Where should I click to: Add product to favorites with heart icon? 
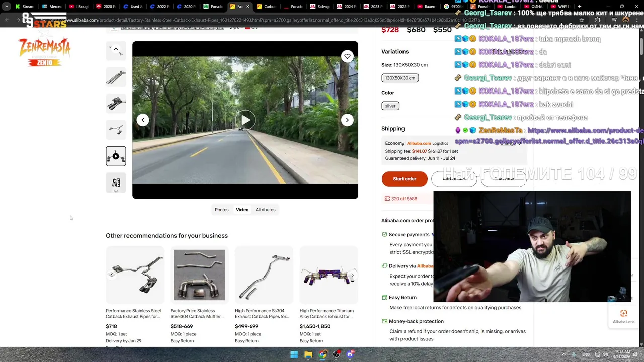347,56
